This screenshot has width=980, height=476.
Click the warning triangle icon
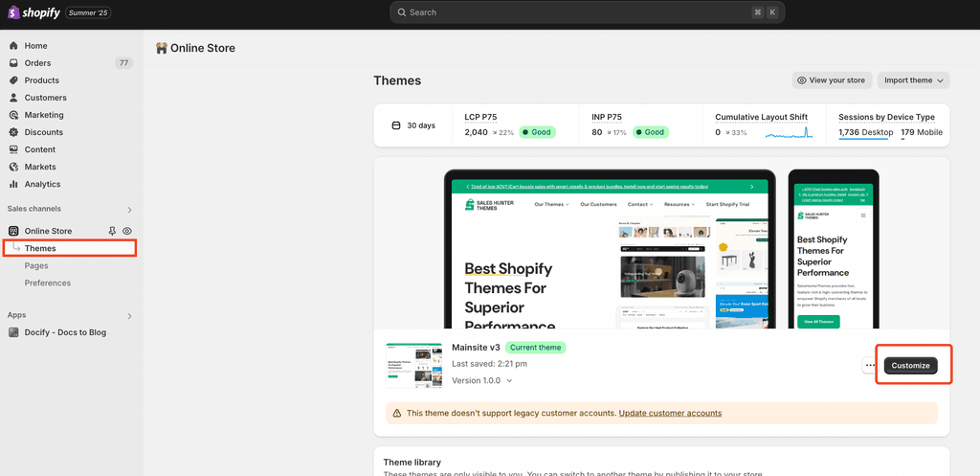pyautogui.click(x=396, y=414)
